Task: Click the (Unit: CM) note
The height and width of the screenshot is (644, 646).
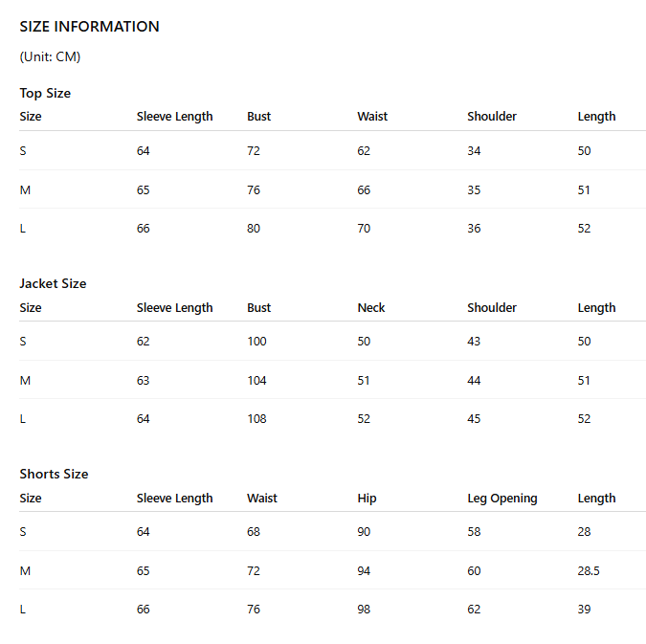Action: tap(50, 56)
